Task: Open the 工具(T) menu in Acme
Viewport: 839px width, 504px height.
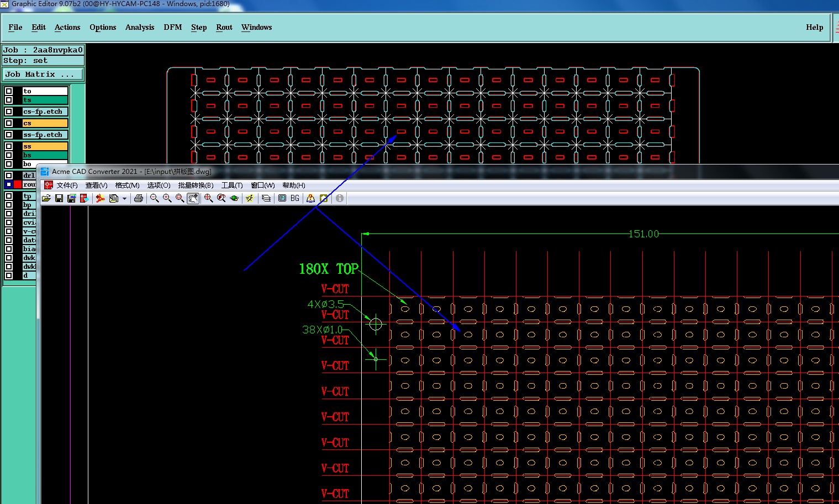Action: pos(233,185)
